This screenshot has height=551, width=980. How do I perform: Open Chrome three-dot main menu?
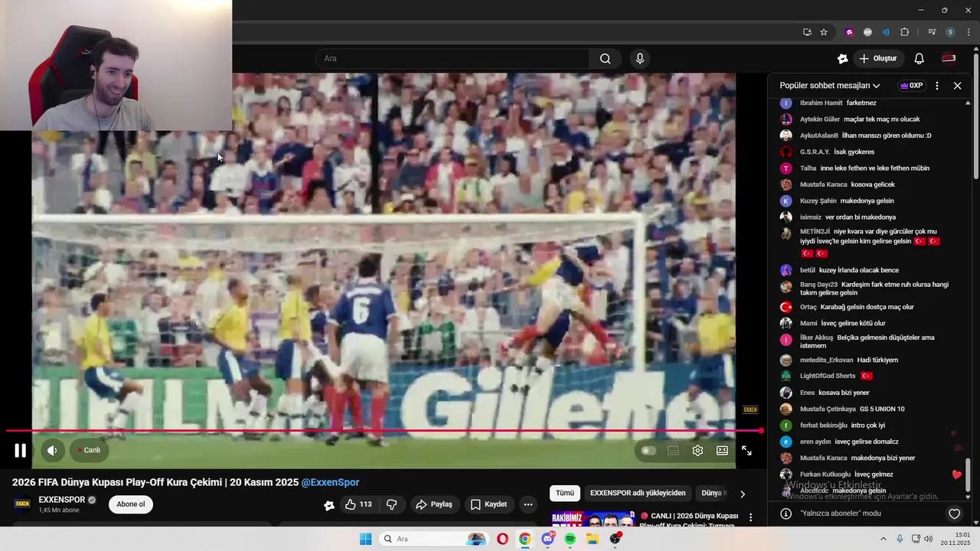(x=968, y=32)
